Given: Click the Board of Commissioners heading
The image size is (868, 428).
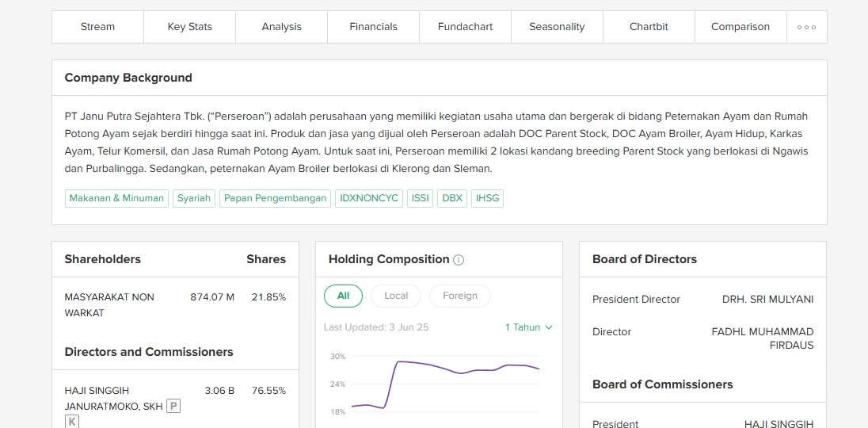Looking at the screenshot, I should 663,384.
